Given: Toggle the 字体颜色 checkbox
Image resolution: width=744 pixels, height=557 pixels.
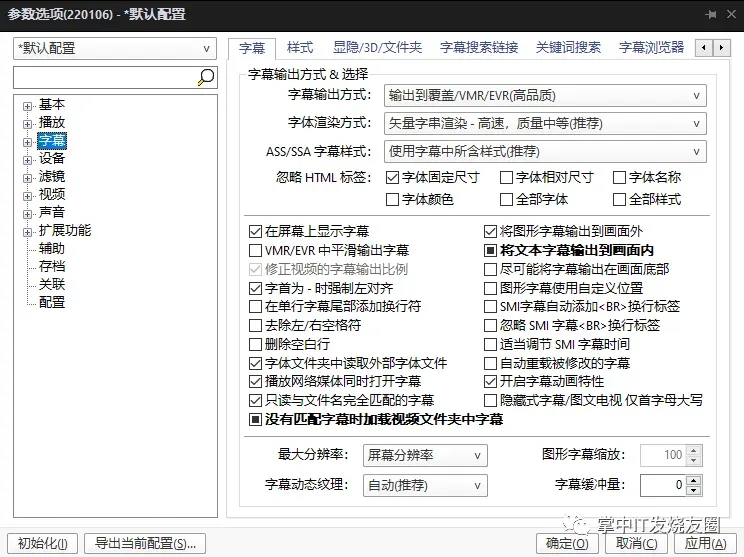Looking at the screenshot, I should pos(392,199).
